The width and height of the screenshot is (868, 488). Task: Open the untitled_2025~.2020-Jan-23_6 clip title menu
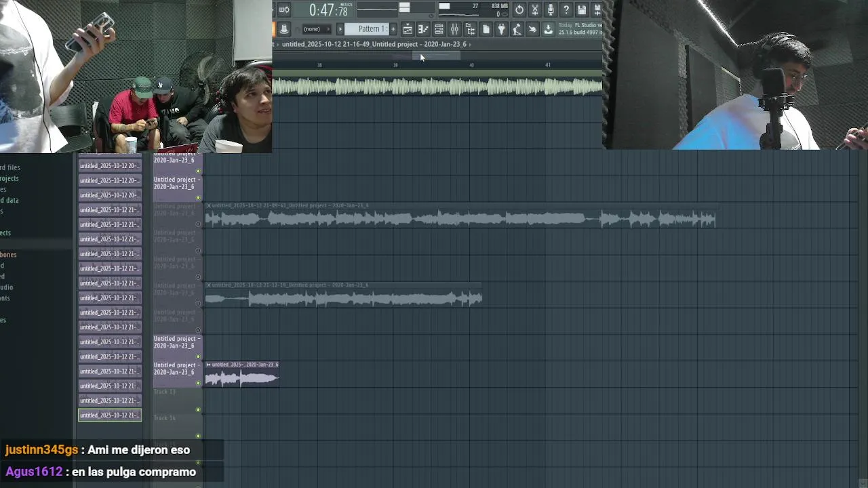[x=245, y=365]
